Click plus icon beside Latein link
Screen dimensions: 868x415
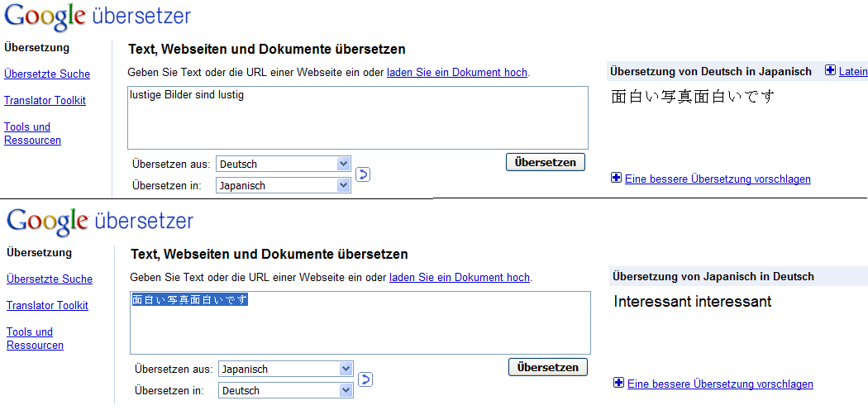[x=830, y=71]
